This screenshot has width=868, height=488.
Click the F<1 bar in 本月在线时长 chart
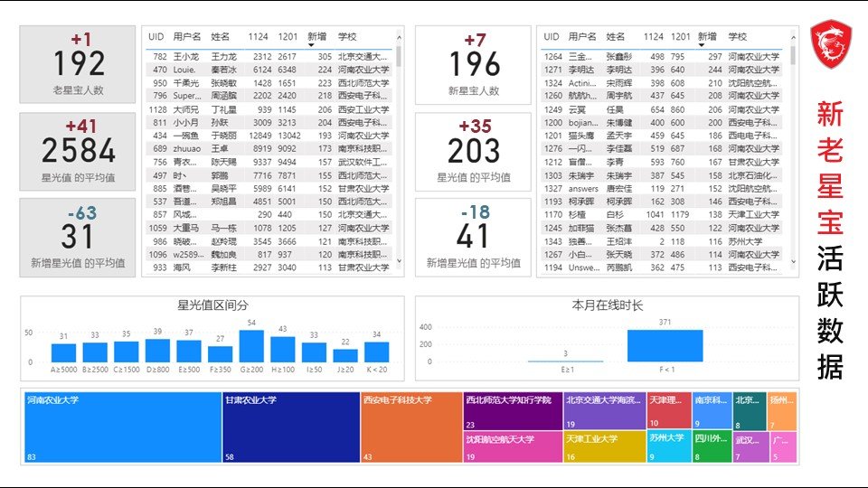[x=665, y=346]
